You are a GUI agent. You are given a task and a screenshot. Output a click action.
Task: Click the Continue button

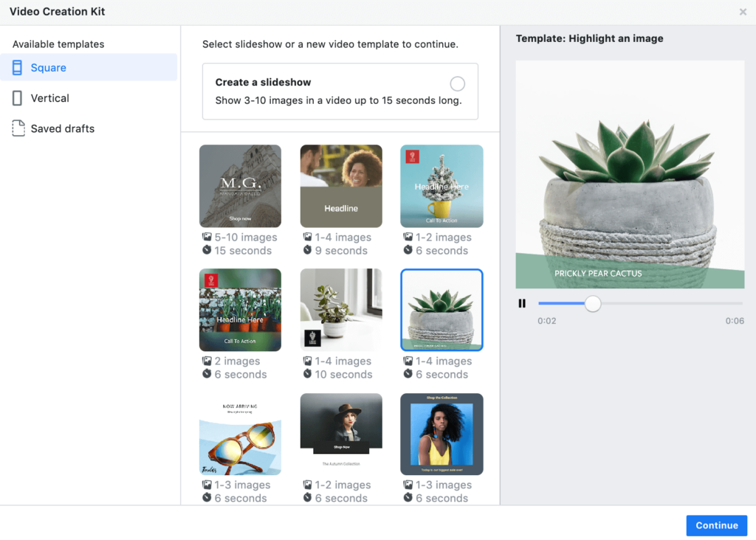(x=716, y=525)
